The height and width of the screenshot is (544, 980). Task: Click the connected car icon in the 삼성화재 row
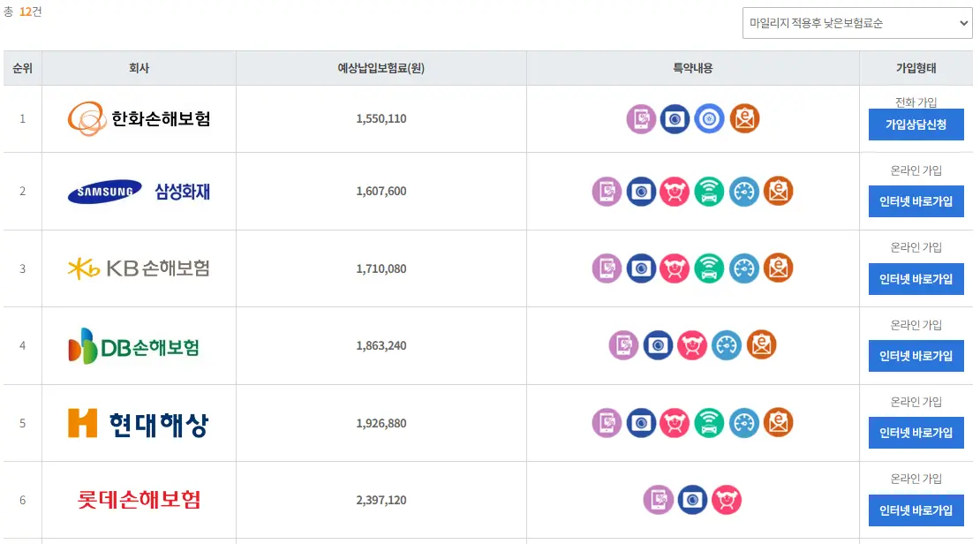point(709,192)
